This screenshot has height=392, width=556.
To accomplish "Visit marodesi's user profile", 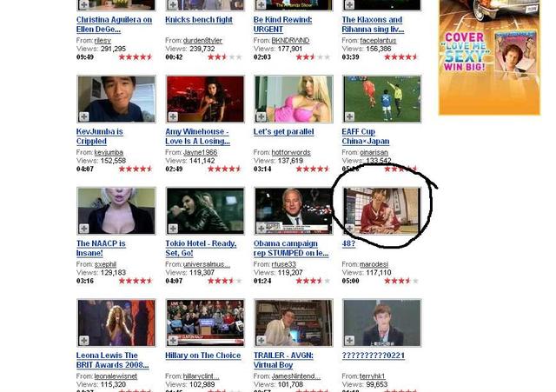I will [x=375, y=263].
